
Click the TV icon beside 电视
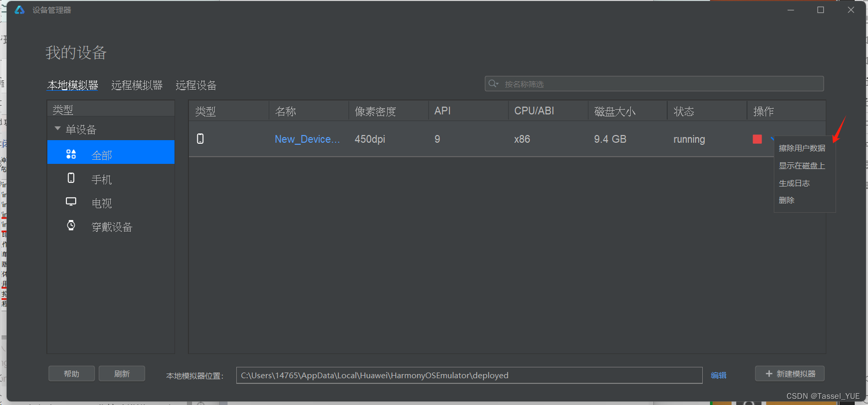(x=71, y=201)
